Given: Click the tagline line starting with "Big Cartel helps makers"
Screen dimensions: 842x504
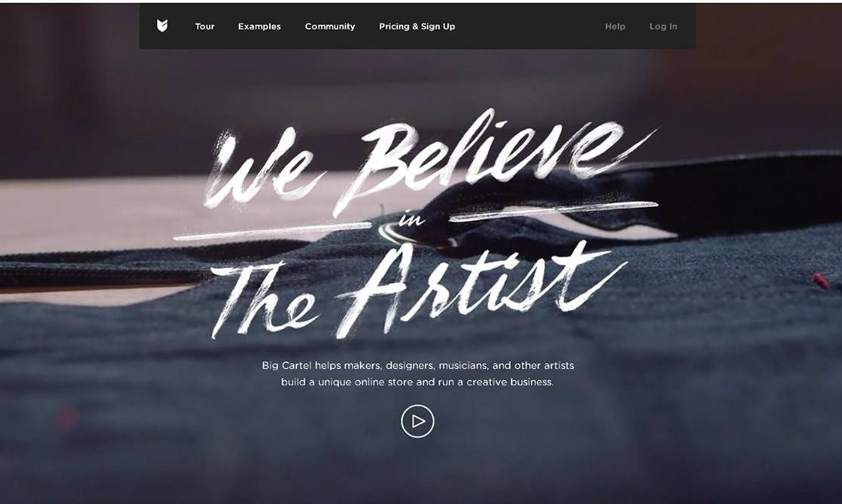Looking at the screenshot, I should 418,366.
